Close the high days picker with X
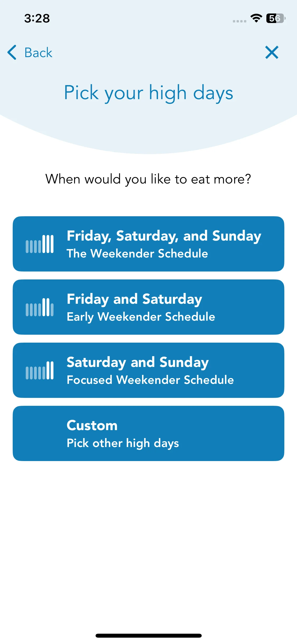 272,52
